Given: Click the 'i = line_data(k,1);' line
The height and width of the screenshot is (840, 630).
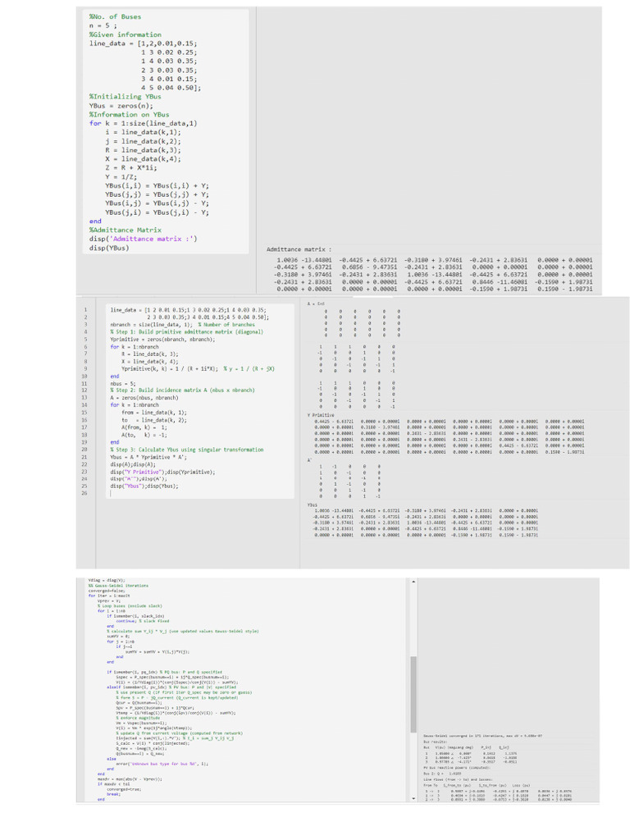Looking at the screenshot, I should tap(143, 132).
